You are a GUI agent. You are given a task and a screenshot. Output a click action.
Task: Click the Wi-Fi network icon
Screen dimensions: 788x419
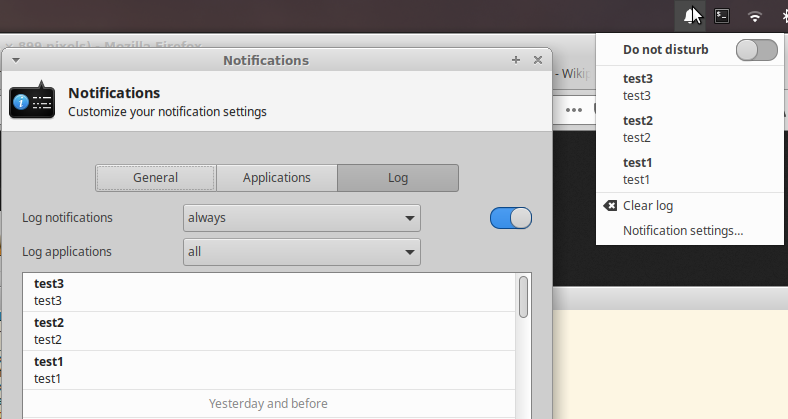click(x=755, y=16)
